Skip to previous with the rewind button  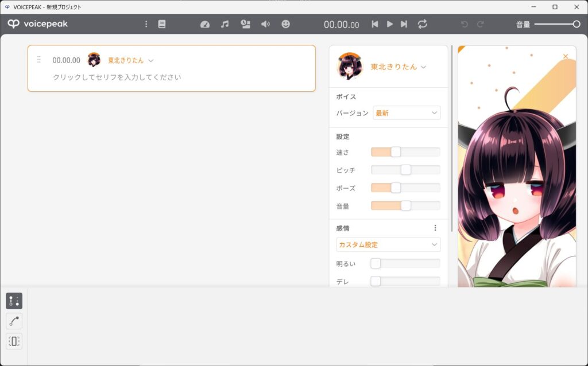374,24
